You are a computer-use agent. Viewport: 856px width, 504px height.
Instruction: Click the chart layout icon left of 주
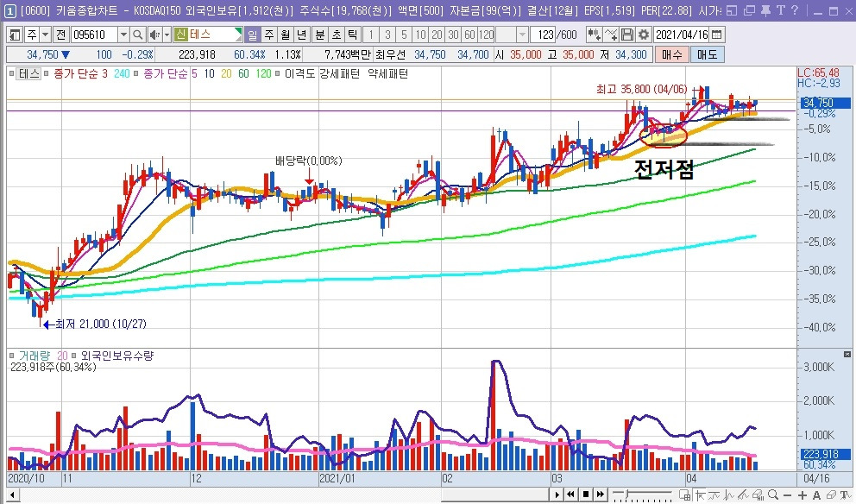(15, 35)
